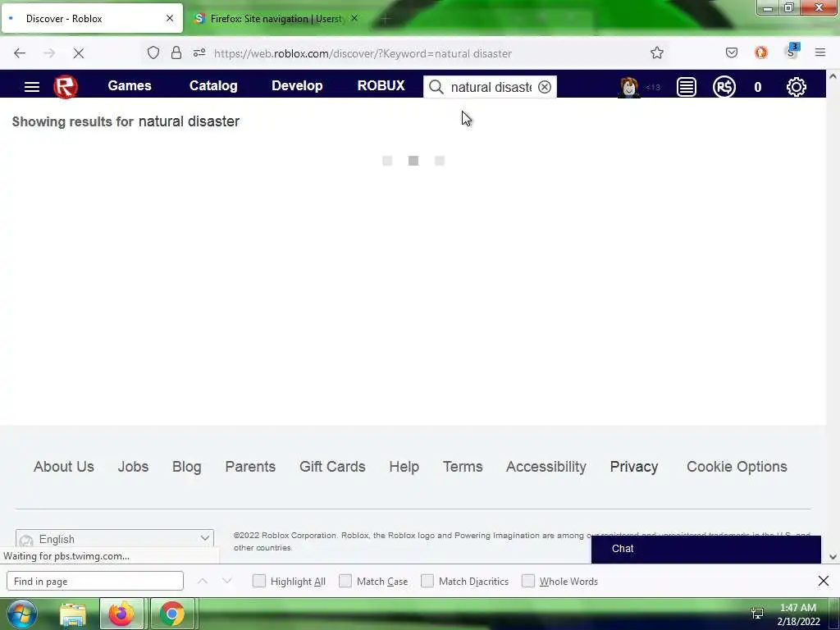Open the Blog footer link

pyautogui.click(x=186, y=467)
